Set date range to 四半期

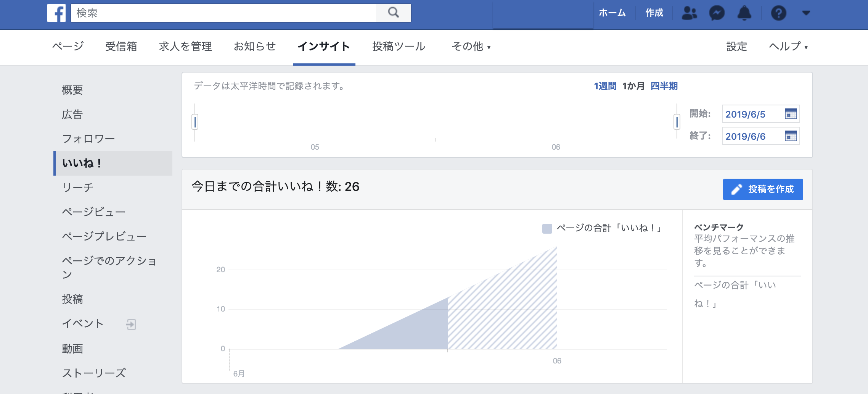point(664,86)
